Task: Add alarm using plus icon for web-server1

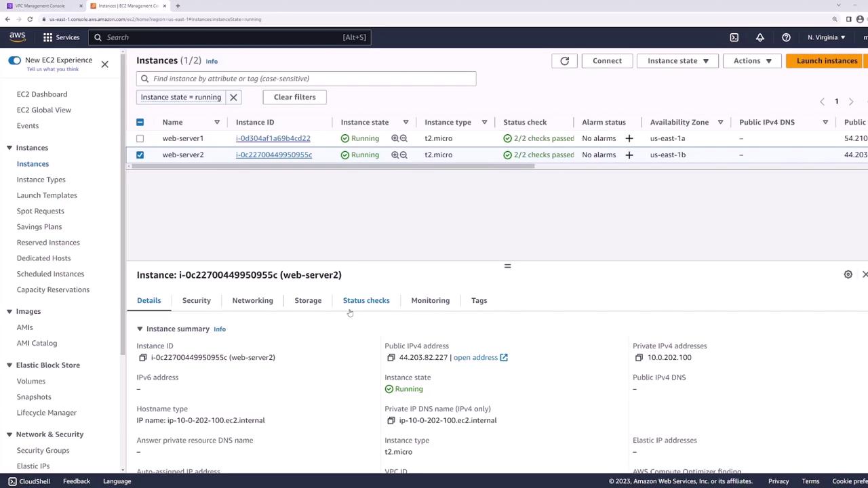Action: pos(629,138)
